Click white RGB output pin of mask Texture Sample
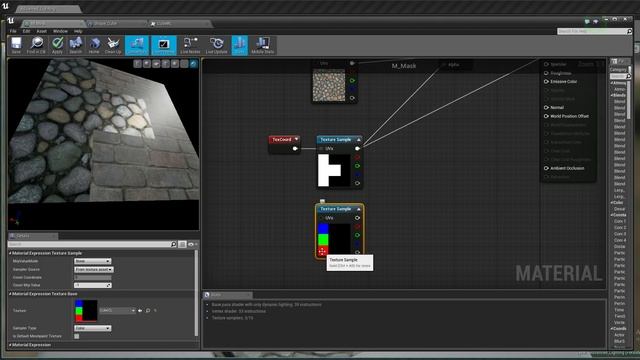Viewport: 640px width, 360px height. [x=357, y=149]
